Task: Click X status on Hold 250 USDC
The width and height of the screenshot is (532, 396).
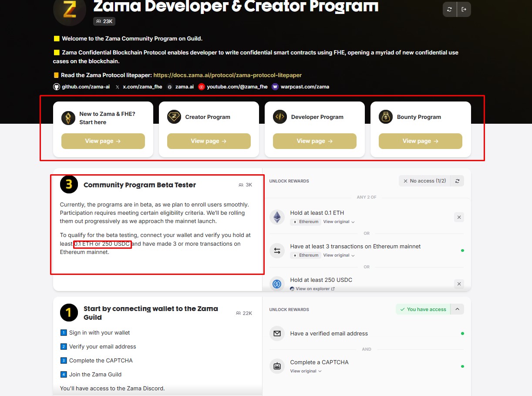Action: tap(459, 284)
